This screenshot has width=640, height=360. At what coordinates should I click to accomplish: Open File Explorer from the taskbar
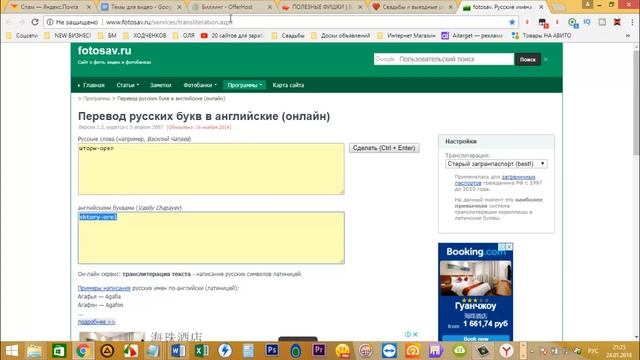pyautogui.click(x=35, y=351)
